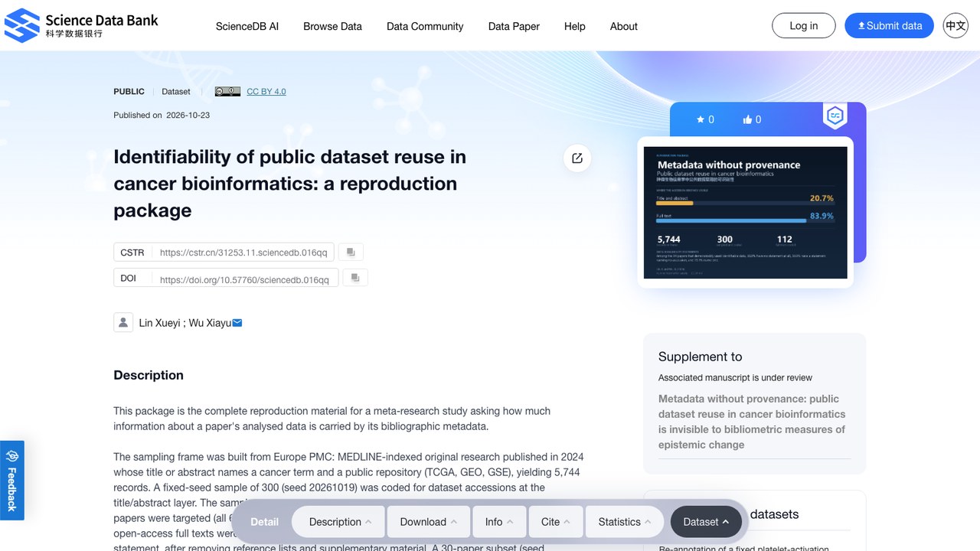
Task: Open the Creative Commons license badge
Action: click(227, 92)
